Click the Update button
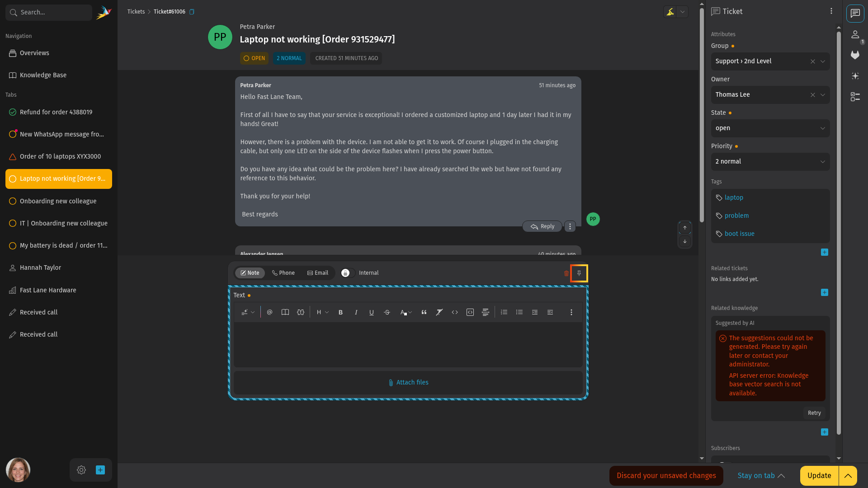This screenshot has height=488, width=868. pyautogui.click(x=819, y=476)
